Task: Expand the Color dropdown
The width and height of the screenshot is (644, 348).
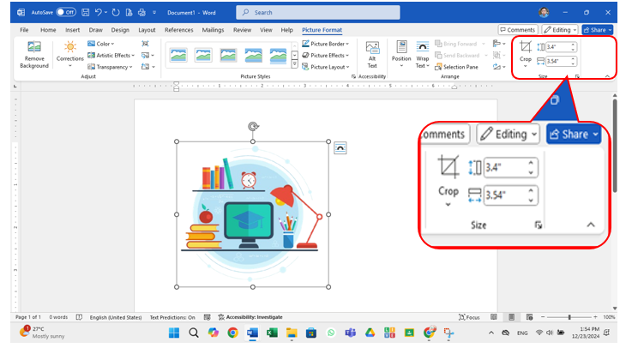Action: 103,44
